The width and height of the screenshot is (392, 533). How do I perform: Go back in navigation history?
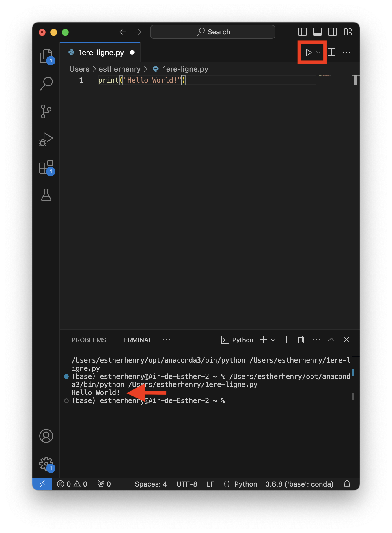pos(123,32)
